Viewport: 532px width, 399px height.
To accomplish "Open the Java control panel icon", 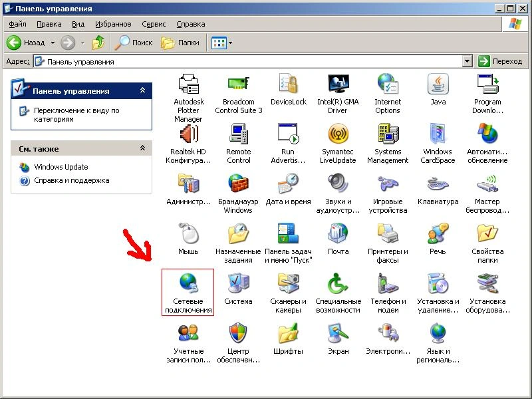I will point(438,84).
